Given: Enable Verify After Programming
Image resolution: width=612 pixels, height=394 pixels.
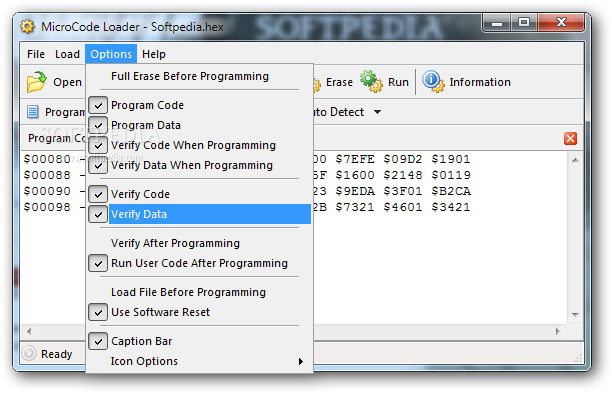Looking at the screenshot, I should tap(199, 243).
